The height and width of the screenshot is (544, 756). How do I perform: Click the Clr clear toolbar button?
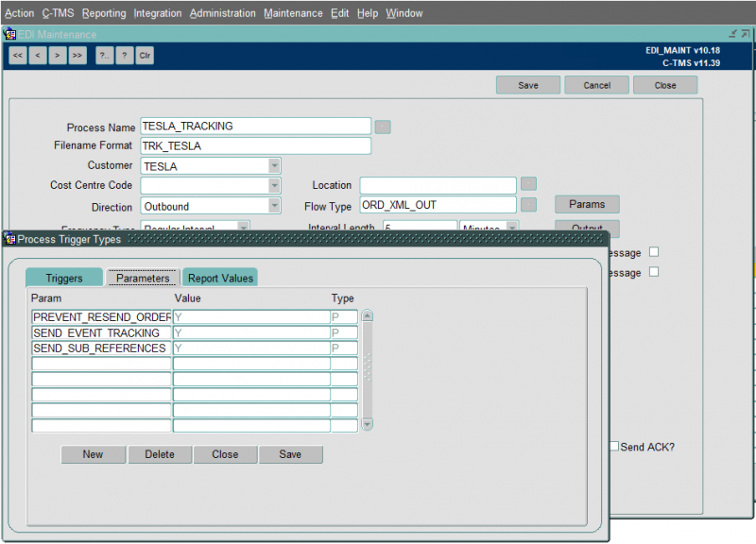point(145,56)
